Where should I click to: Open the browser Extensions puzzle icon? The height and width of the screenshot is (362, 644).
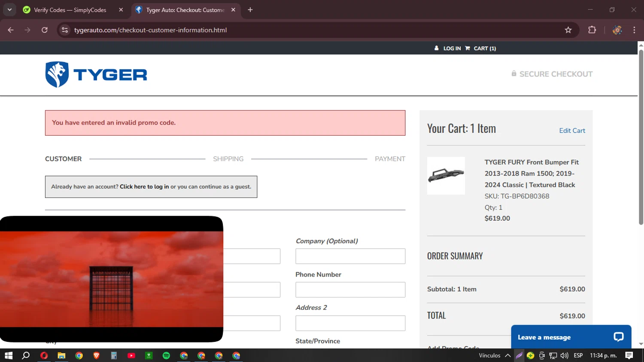(592, 30)
